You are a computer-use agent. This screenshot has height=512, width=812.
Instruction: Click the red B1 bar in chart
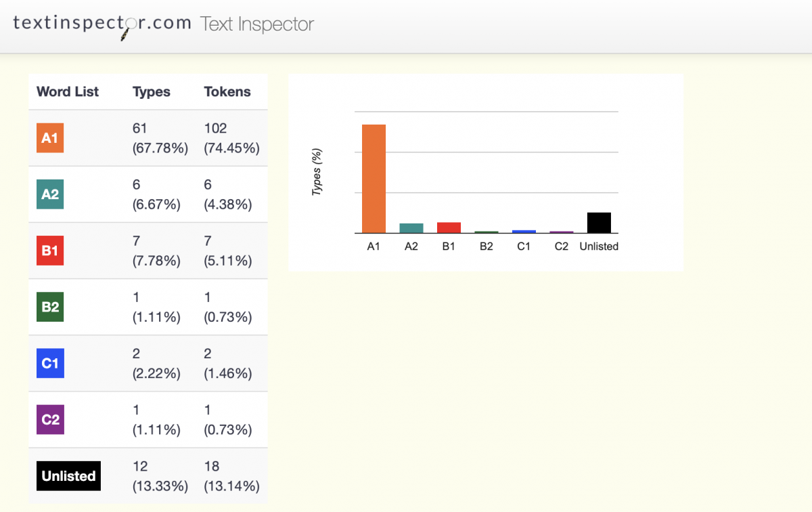tap(449, 228)
